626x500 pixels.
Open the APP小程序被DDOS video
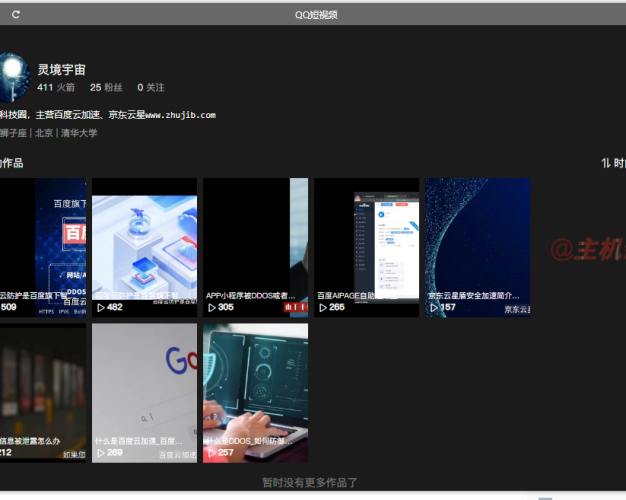tap(256, 248)
